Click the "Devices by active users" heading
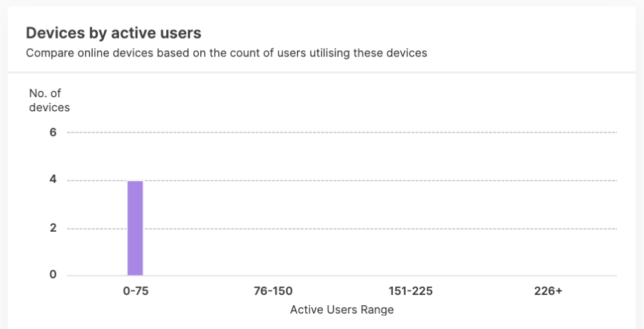Image resolution: width=644 pixels, height=329 pixels. [113, 33]
